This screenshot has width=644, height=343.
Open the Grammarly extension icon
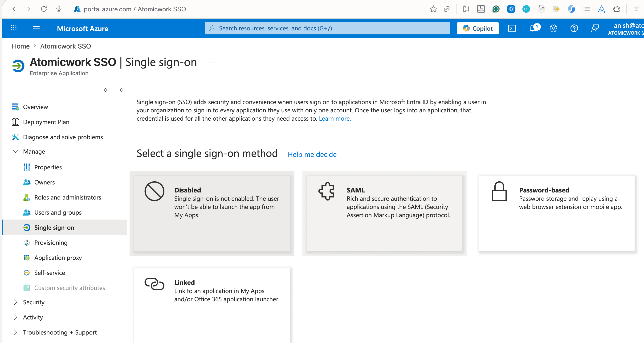tap(496, 9)
